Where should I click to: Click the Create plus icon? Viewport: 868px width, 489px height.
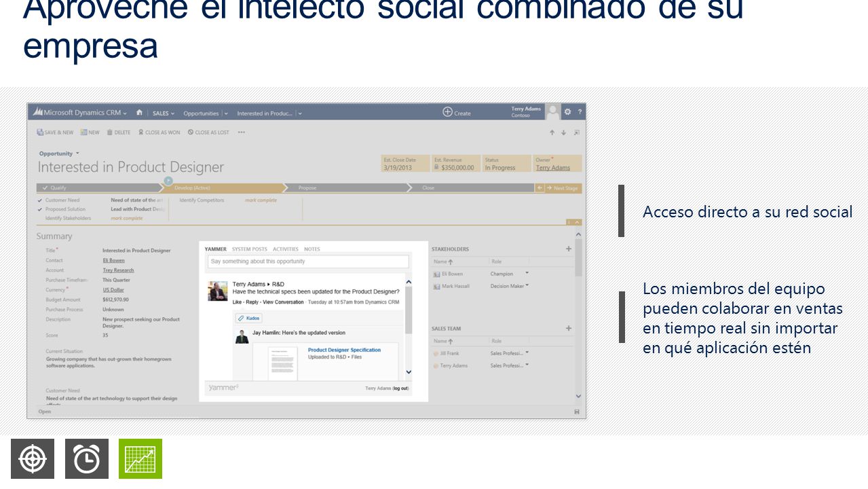tap(447, 112)
